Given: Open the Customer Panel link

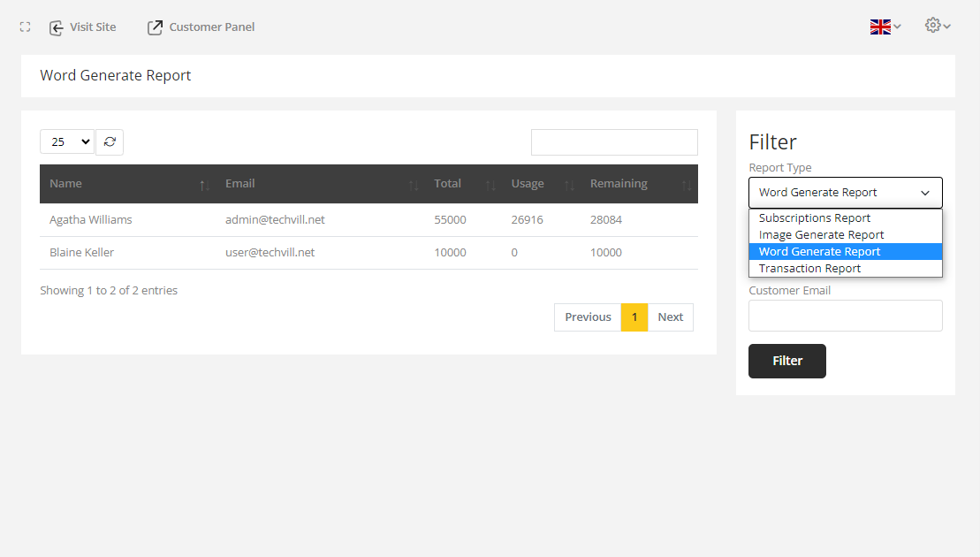Looking at the screenshot, I should coord(201,27).
